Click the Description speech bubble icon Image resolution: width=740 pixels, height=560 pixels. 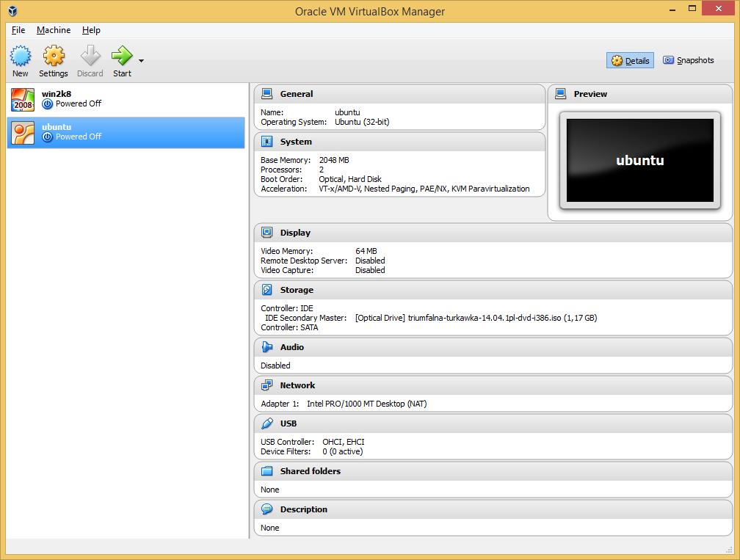point(266,509)
